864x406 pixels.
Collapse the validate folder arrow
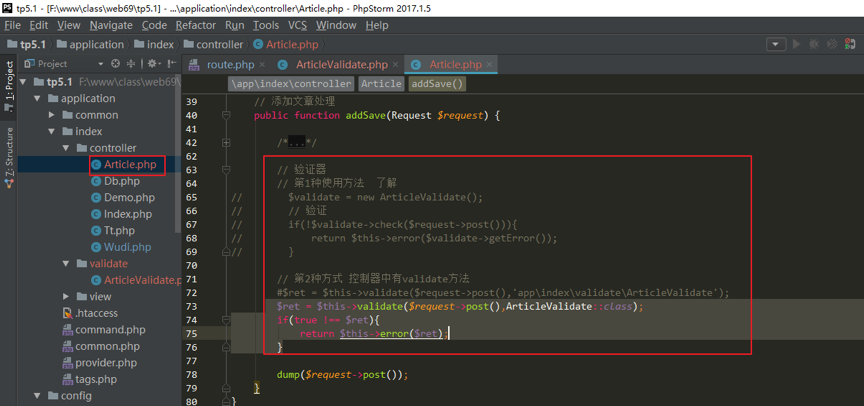point(66,263)
